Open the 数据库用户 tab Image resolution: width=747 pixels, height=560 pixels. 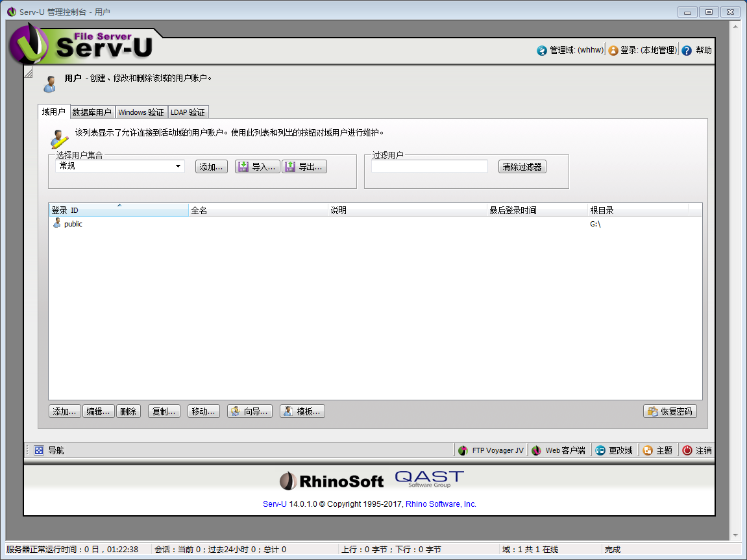point(92,112)
